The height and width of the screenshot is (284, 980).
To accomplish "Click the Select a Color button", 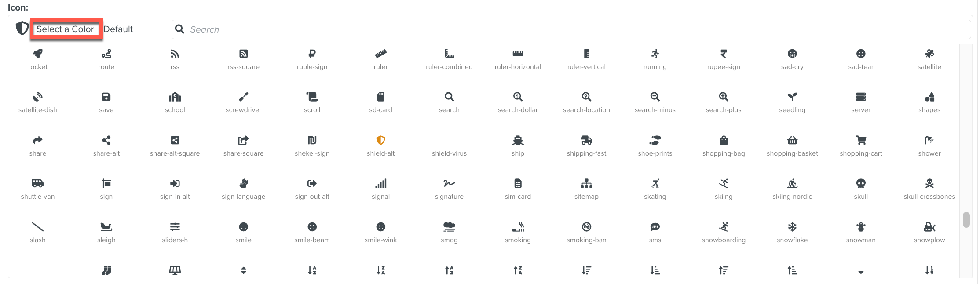I will 66,29.
